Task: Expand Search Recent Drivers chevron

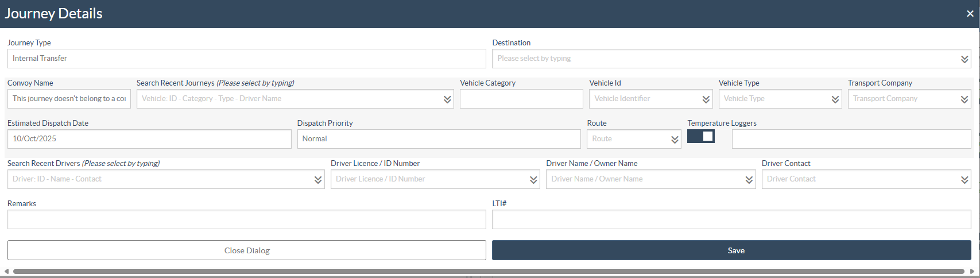Action: [317, 180]
